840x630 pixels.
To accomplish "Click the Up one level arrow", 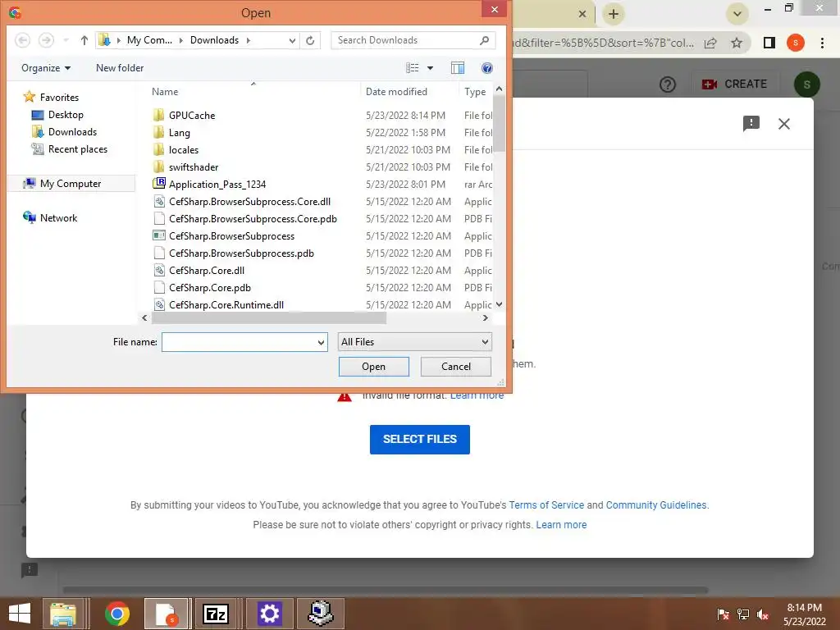I will coord(84,40).
